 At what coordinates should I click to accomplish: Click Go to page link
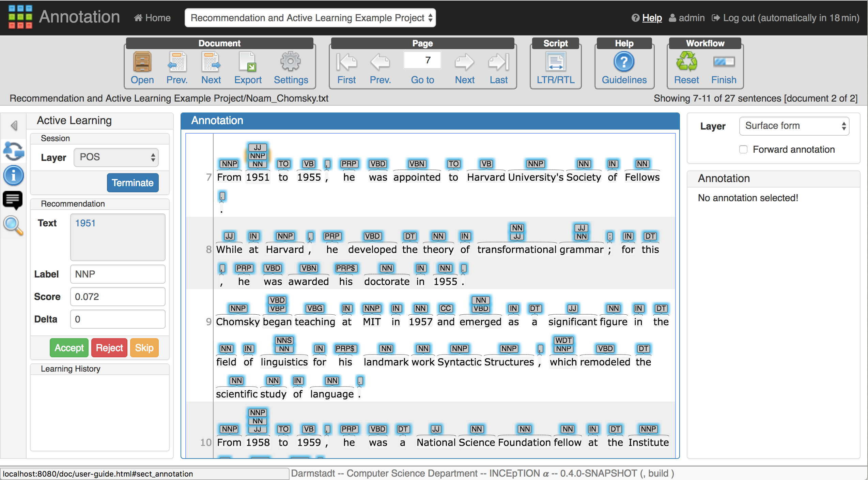[422, 80]
